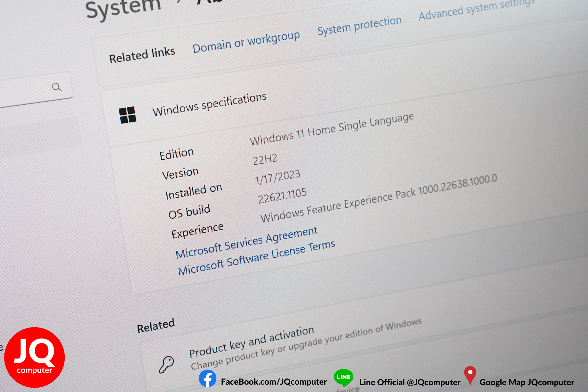Screen dimensions: 588x392
Task: Click the JQ computer red logo
Action: 34,357
